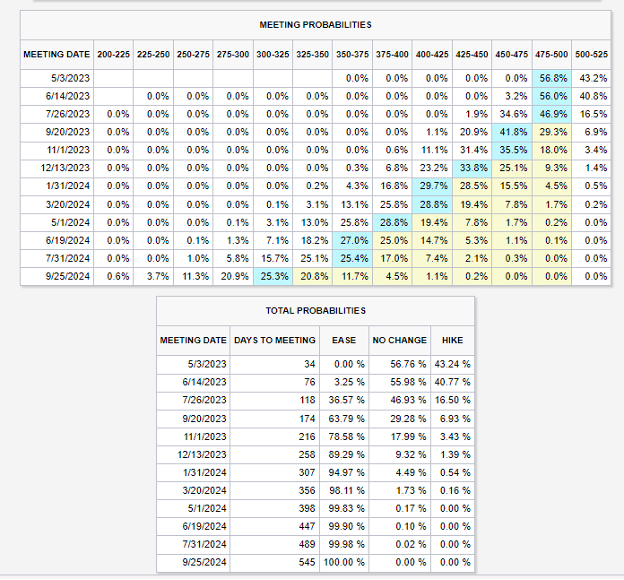
Task: Select the NO CHANGE column header
Action: (400, 340)
